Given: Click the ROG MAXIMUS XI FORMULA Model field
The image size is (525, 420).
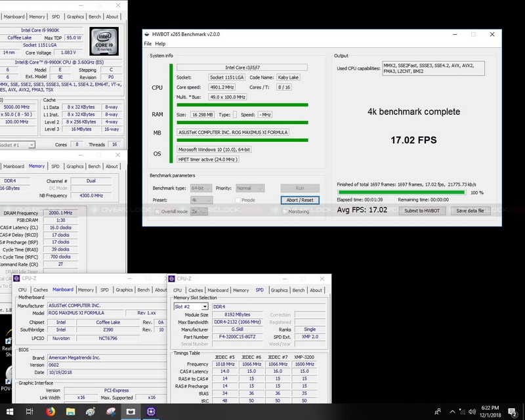Looking at the screenshot, I should 85,313.
